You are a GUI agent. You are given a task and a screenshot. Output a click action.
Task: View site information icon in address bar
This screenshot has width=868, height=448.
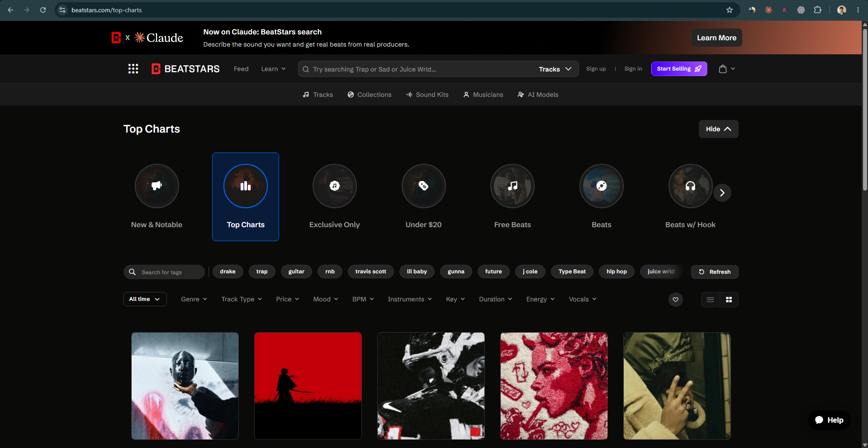(62, 10)
